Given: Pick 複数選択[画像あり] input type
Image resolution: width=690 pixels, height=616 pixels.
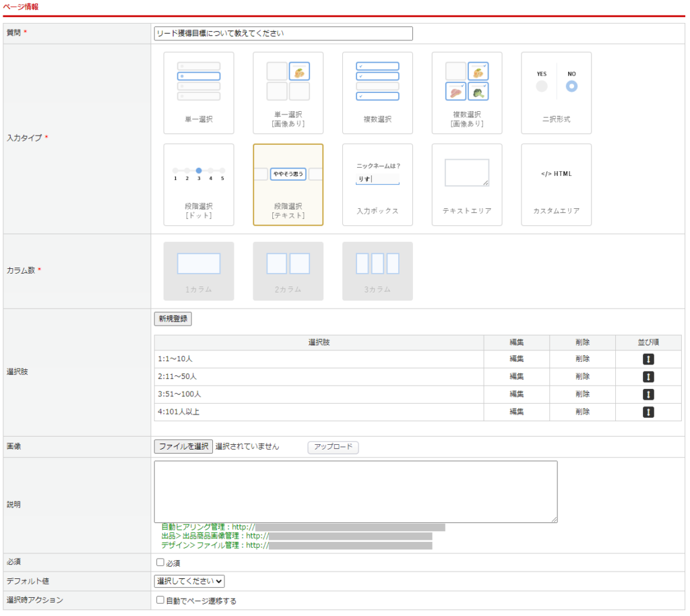Looking at the screenshot, I should tap(467, 93).
